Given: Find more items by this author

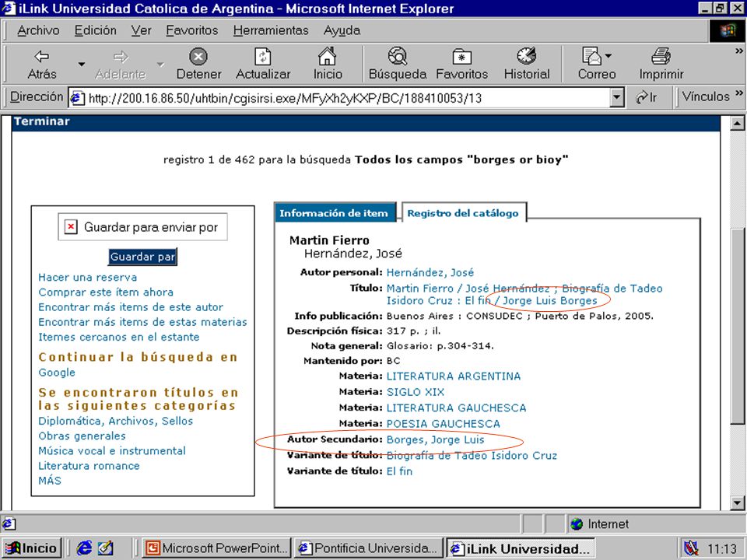Looking at the screenshot, I should 131,307.
